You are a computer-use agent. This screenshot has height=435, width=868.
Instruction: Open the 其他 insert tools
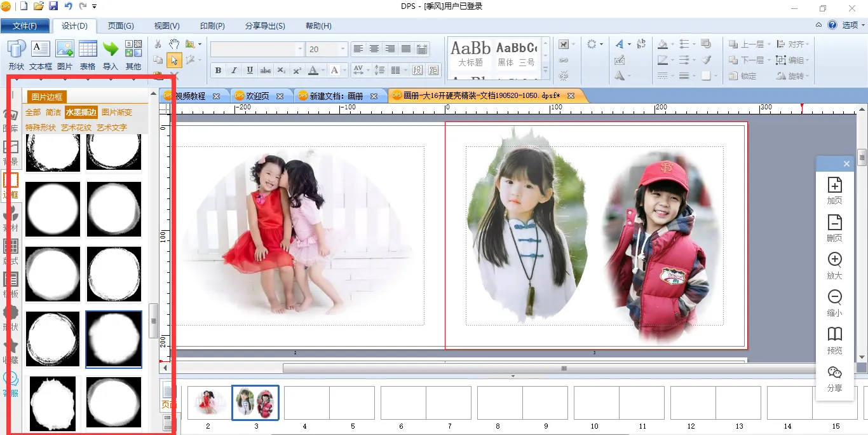[x=133, y=54]
